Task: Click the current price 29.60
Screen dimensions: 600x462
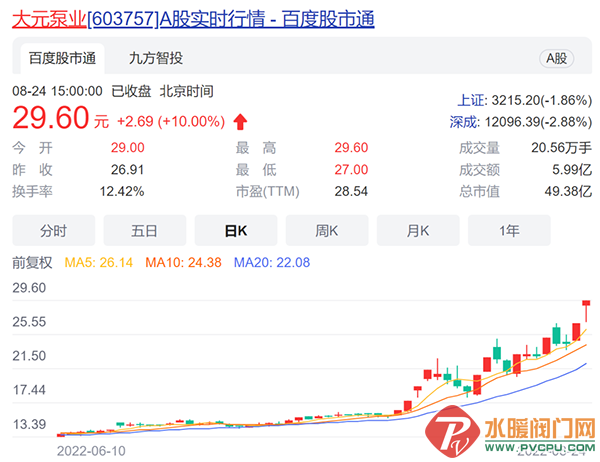Action: click(x=51, y=118)
